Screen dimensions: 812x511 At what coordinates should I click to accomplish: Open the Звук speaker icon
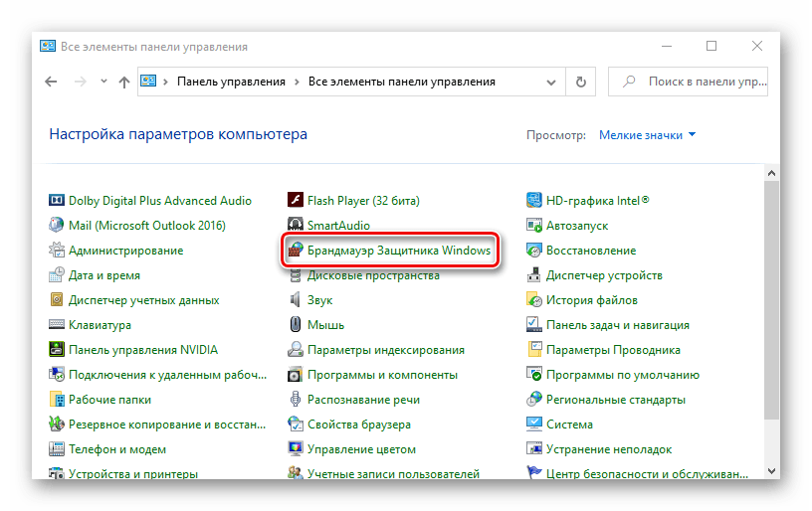296,299
